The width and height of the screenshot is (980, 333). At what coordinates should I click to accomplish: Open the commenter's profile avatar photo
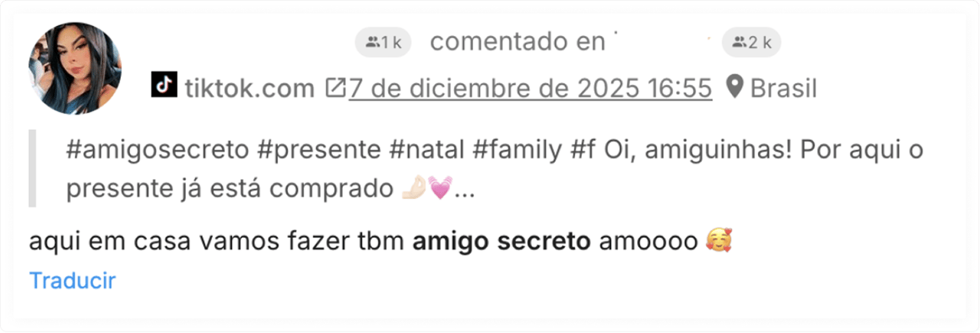(x=75, y=68)
